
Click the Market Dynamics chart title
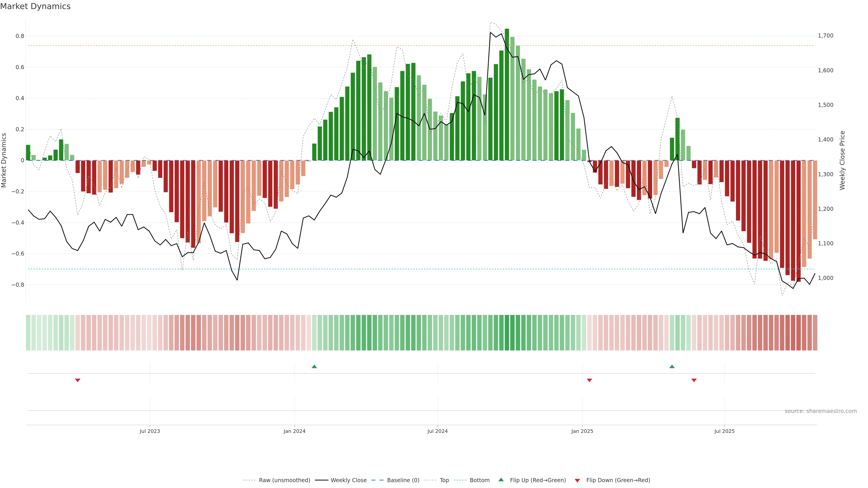[x=35, y=6]
